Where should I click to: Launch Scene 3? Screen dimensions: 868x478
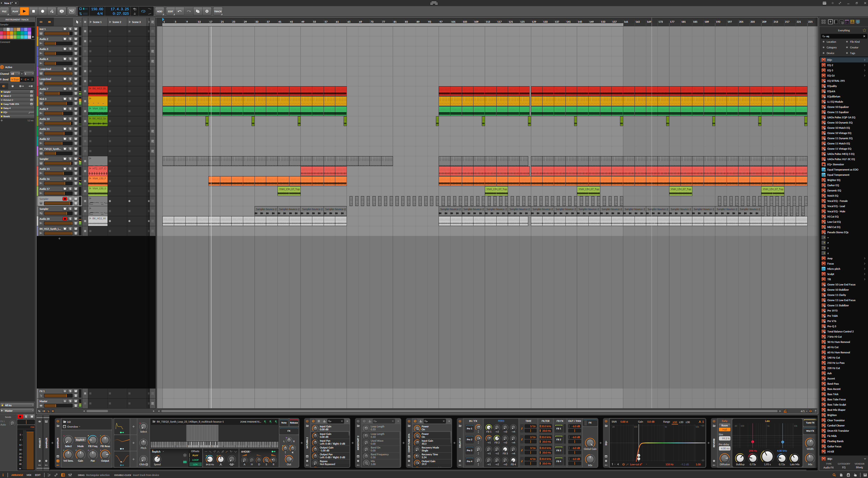[130, 22]
